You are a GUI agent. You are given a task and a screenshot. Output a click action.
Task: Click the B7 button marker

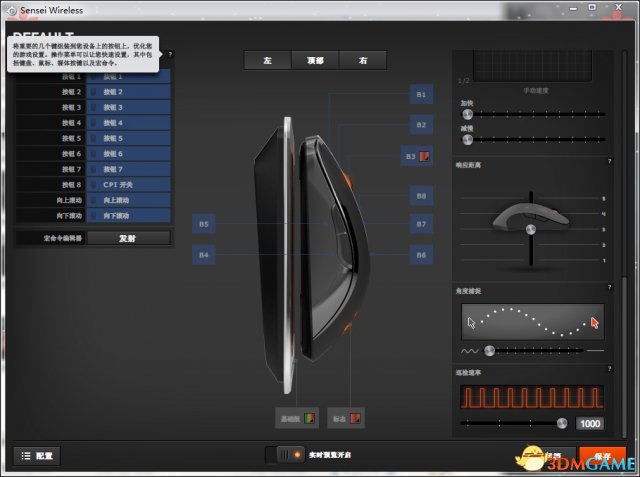click(x=421, y=224)
